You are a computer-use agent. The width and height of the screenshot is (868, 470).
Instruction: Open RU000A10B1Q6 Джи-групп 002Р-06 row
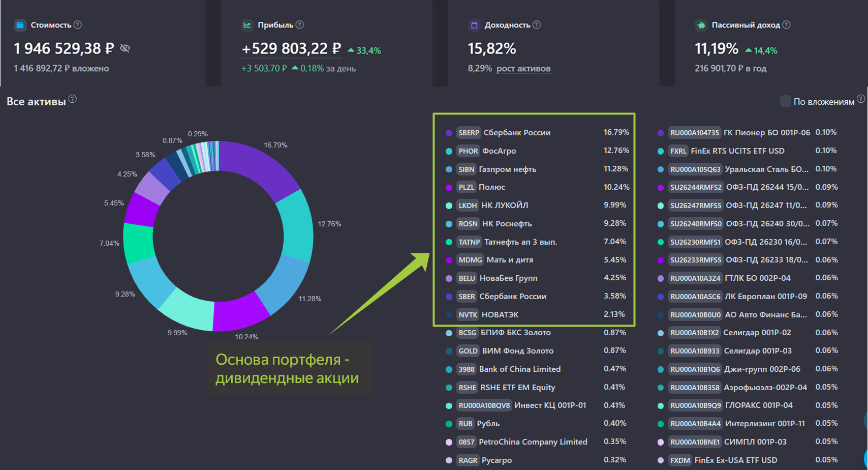coord(748,369)
